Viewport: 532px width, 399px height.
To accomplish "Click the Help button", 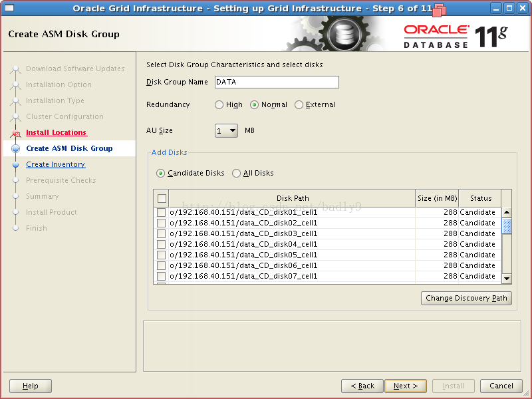I will tap(31, 386).
